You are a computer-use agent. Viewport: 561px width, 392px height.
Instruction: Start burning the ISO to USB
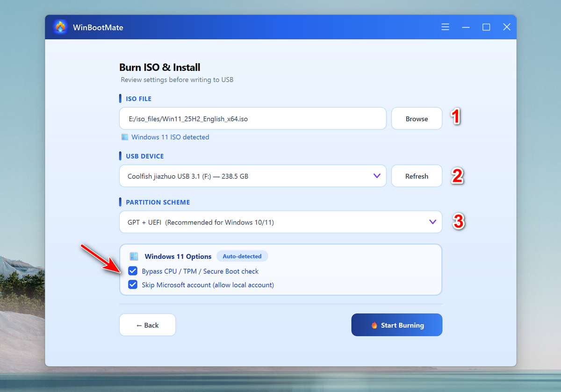pos(396,325)
